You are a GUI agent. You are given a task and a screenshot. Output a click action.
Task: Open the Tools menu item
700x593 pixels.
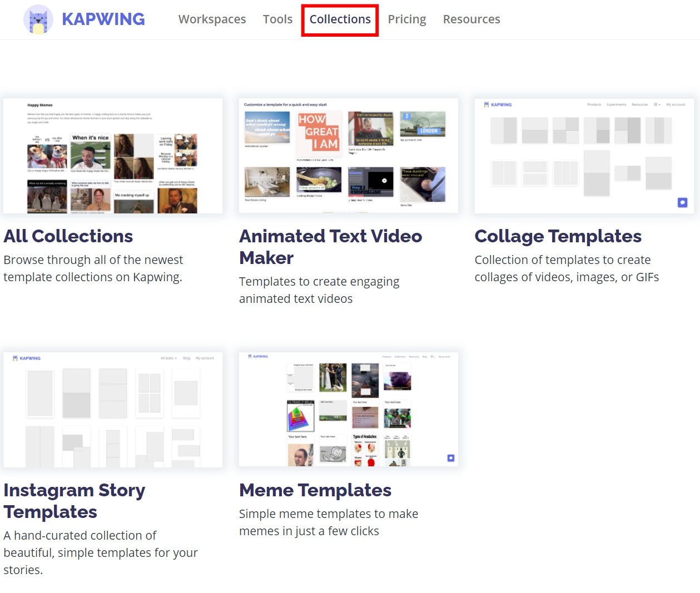click(277, 19)
